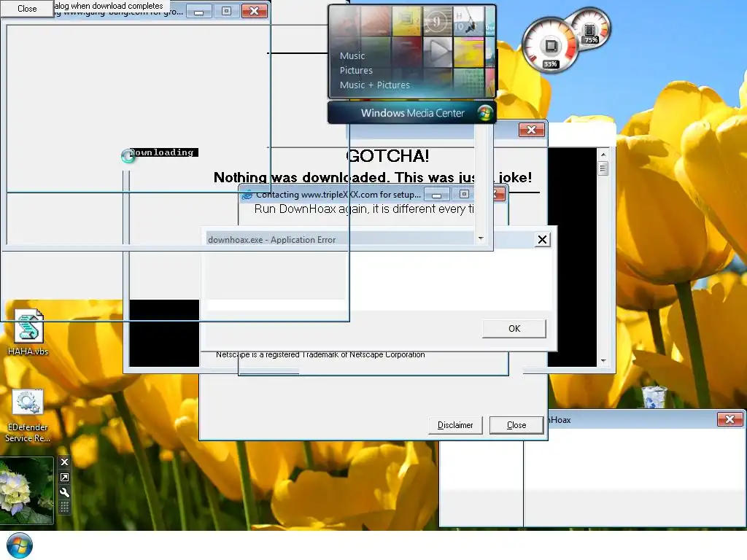Click the slideshow gadget flower picture
The width and height of the screenshot is (747, 560).
point(27,491)
